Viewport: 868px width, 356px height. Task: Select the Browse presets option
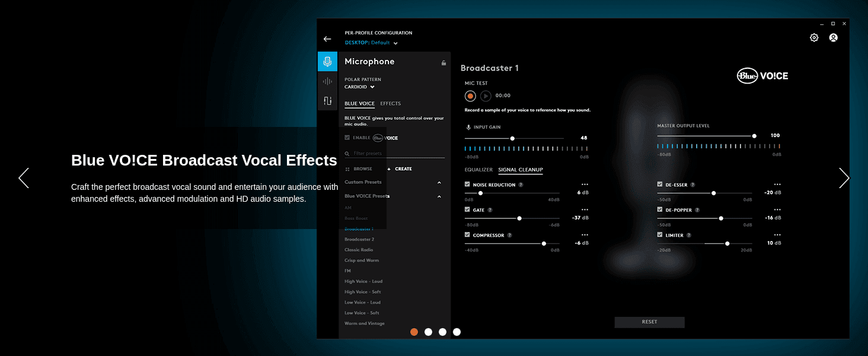[x=359, y=169]
